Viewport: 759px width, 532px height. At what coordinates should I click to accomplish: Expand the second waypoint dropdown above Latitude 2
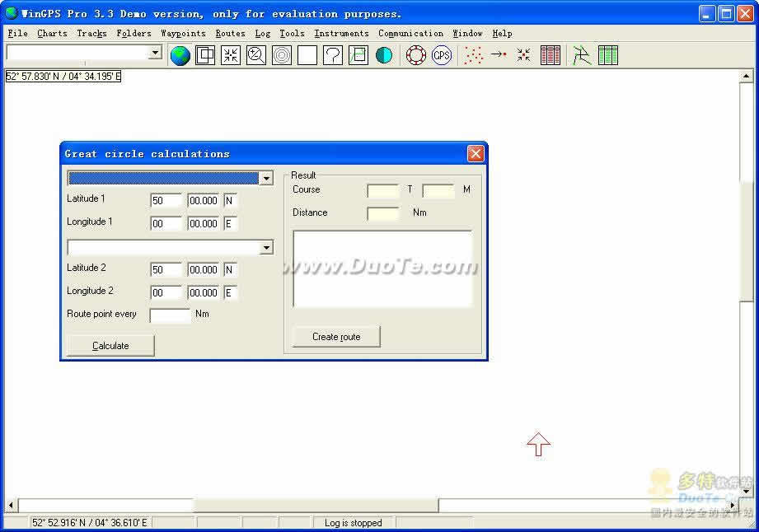[266, 248]
